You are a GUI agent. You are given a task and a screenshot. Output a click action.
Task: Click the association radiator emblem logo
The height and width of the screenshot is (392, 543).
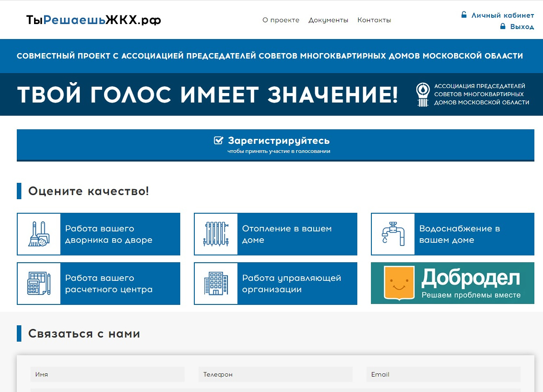pyautogui.click(x=423, y=94)
